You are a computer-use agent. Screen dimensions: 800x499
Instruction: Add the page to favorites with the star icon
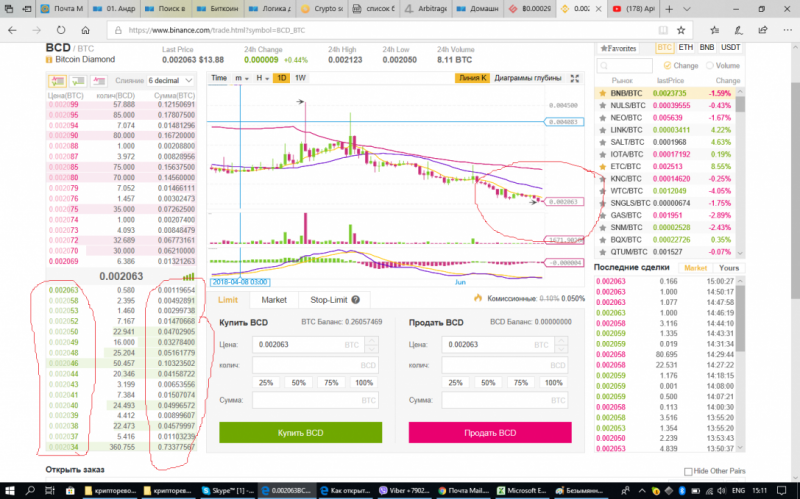coord(681,30)
